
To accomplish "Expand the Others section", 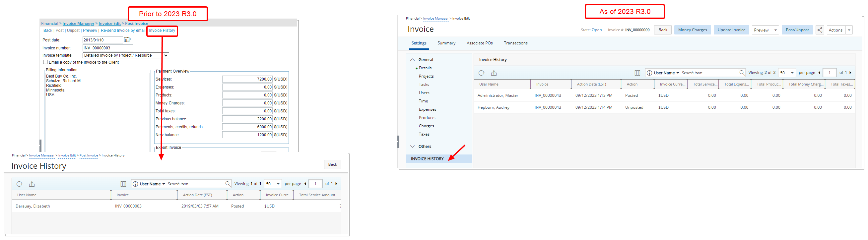I will tap(412, 147).
